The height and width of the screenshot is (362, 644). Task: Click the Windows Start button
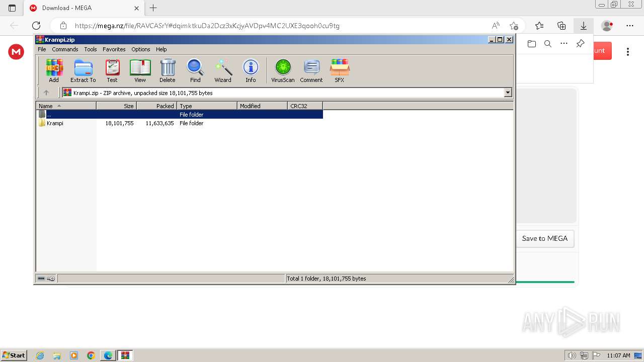coord(14,355)
